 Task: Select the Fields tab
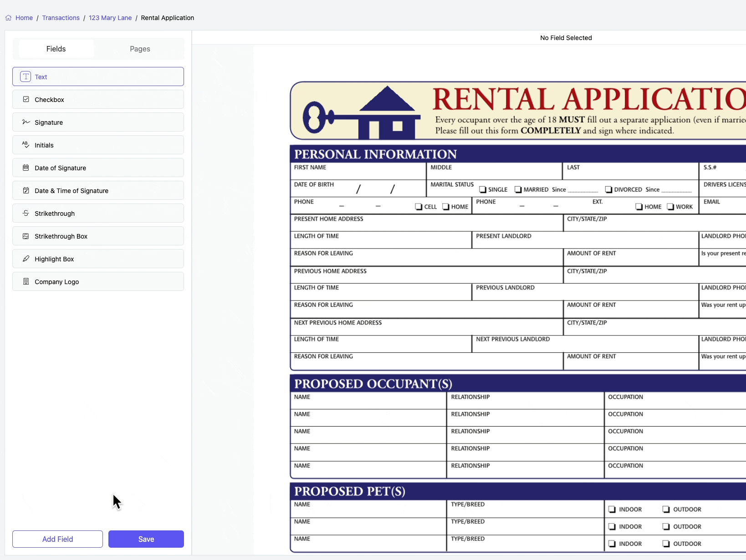pos(56,49)
